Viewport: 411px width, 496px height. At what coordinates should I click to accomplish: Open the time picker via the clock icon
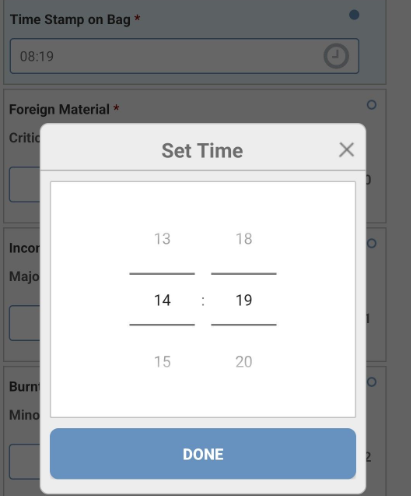coord(336,56)
